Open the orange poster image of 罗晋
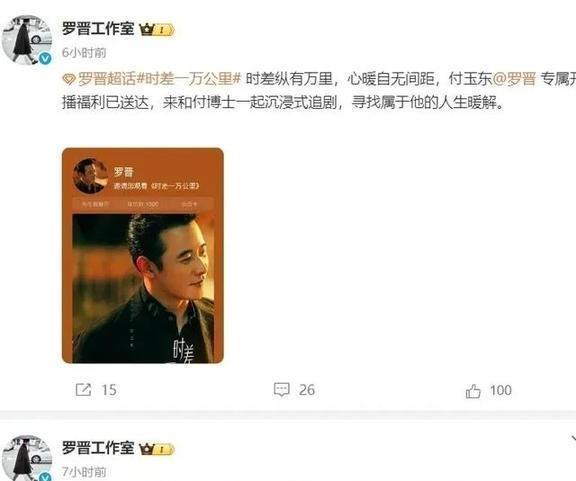Viewport: 576px width, 481px height. pyautogui.click(x=143, y=256)
